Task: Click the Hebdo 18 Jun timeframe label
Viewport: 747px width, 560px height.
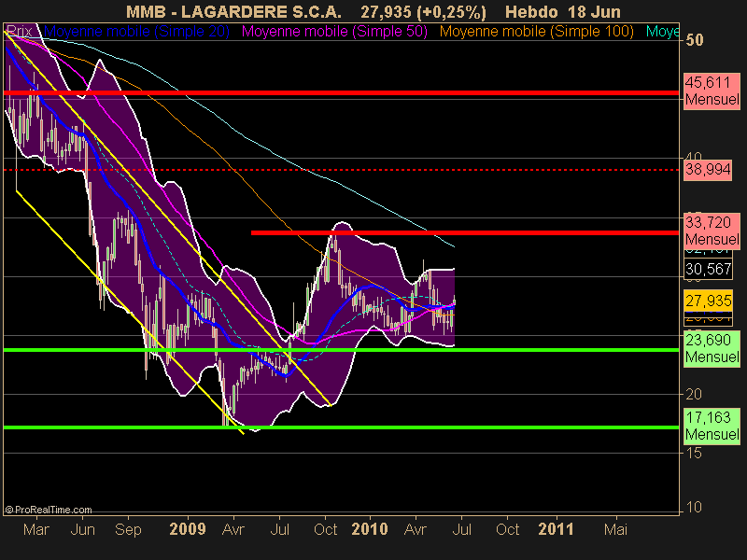Action: point(563,12)
